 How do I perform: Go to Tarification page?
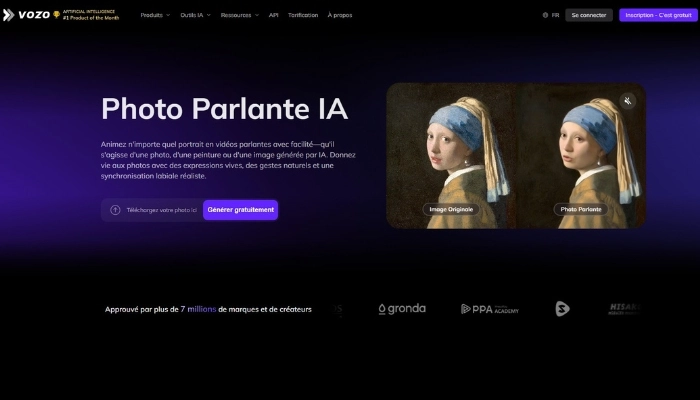click(x=303, y=15)
